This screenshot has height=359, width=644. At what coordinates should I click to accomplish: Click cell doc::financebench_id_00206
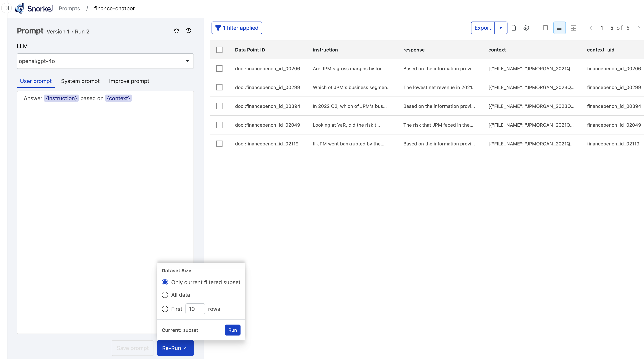(268, 69)
